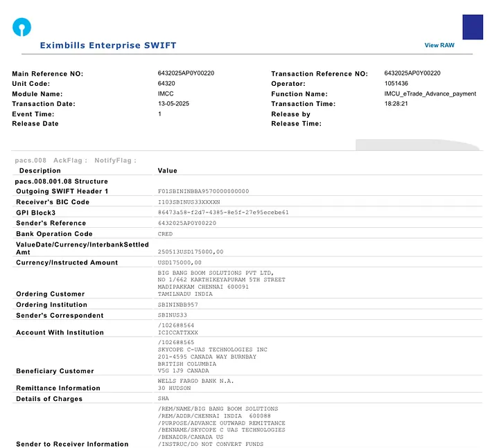The image size is (499, 448).
Task: Click the Eximbills Enterprise SWIFT title
Action: (x=108, y=46)
